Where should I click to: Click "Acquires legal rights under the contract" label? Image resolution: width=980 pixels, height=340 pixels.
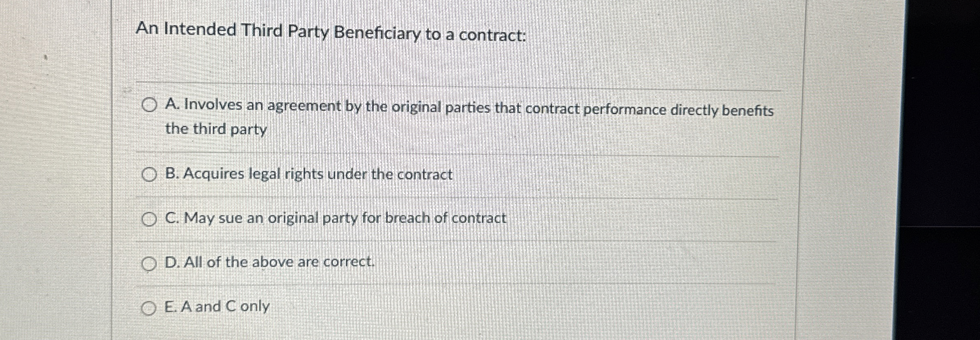pyautogui.click(x=309, y=175)
